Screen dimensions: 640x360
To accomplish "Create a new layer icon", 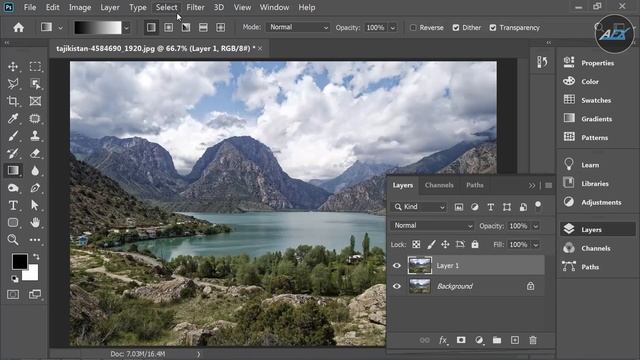I will click(x=515, y=340).
